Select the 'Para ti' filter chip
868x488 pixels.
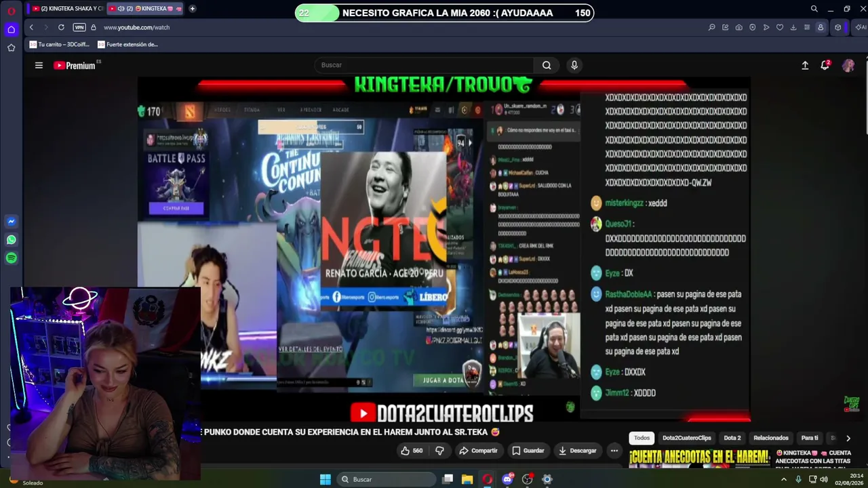tap(810, 438)
